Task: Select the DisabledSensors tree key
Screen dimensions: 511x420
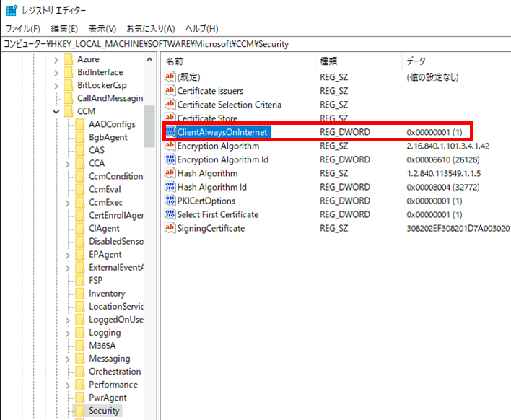Action: [116, 242]
